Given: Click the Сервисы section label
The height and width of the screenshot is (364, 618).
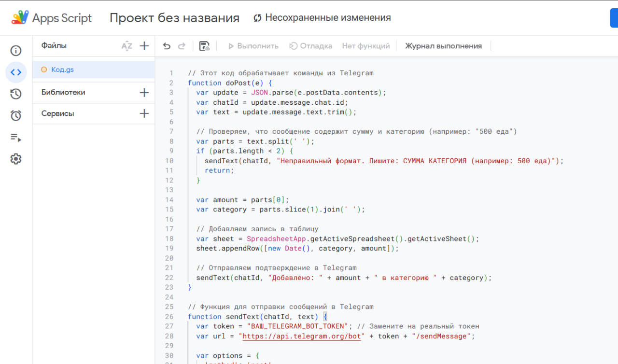Looking at the screenshot, I should [x=57, y=113].
